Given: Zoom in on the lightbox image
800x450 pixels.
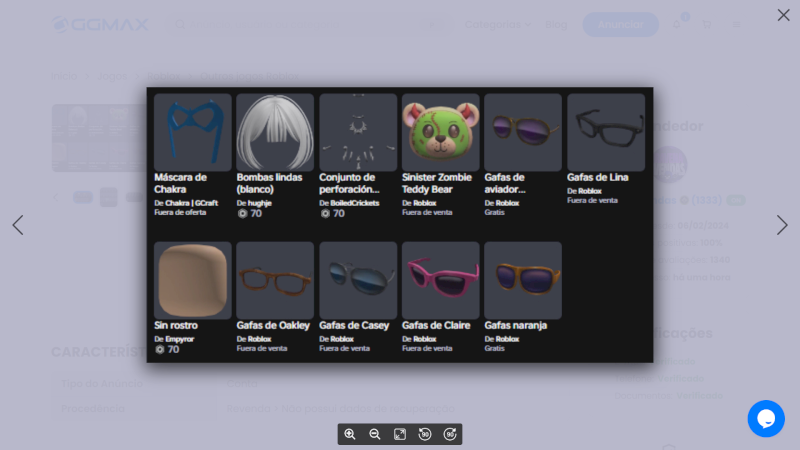Looking at the screenshot, I should click(x=350, y=434).
